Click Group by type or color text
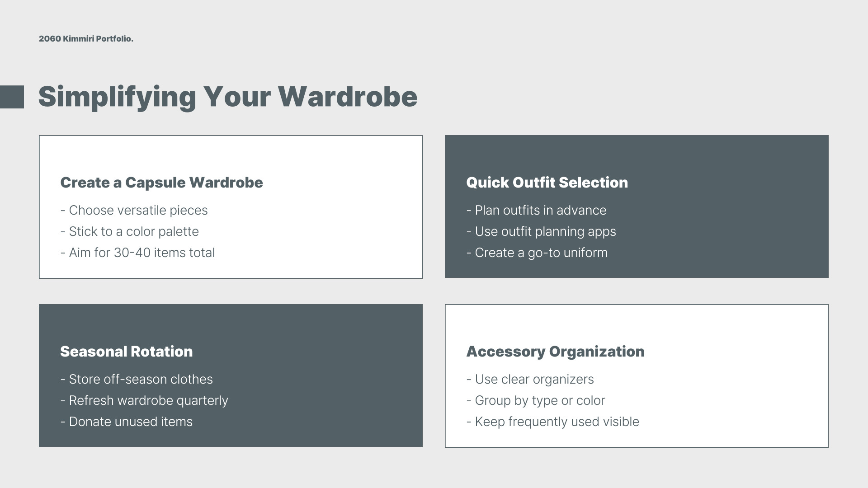 pos(535,401)
